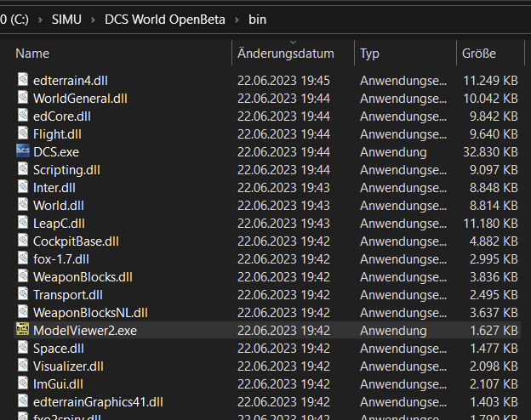The image size is (531, 420).
Task: Click the edCore.dll file icon
Action: [x=23, y=115]
